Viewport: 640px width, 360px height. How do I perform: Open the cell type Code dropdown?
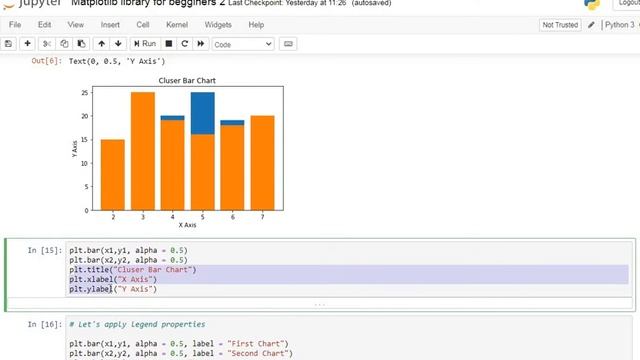(243, 44)
